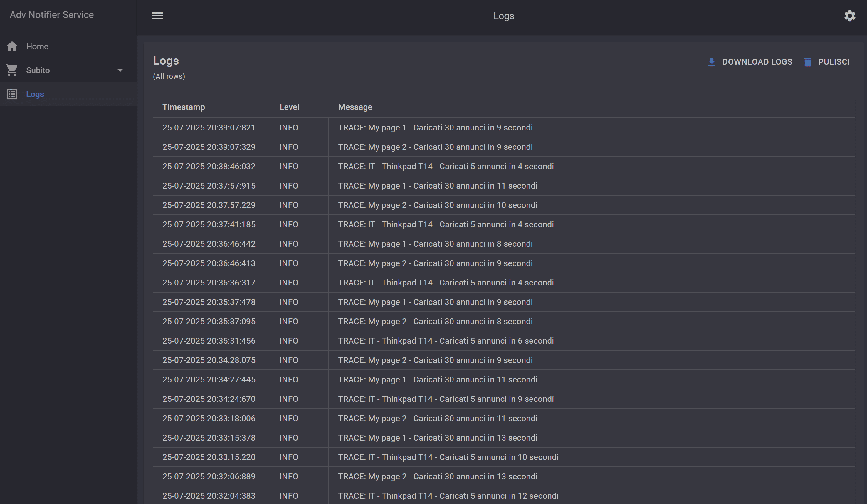
Task: Click the Timestamp column header
Action: click(x=183, y=107)
